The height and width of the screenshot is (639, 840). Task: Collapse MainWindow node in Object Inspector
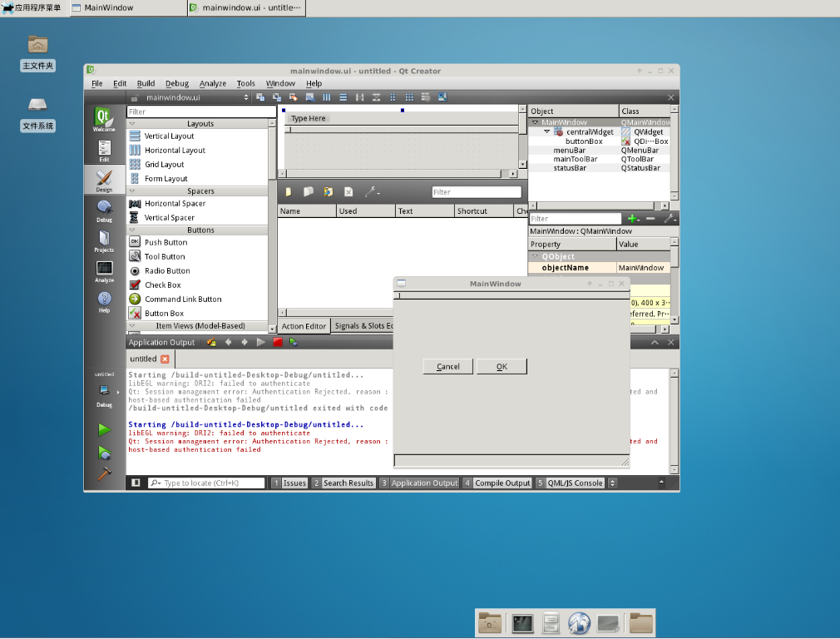pos(535,122)
